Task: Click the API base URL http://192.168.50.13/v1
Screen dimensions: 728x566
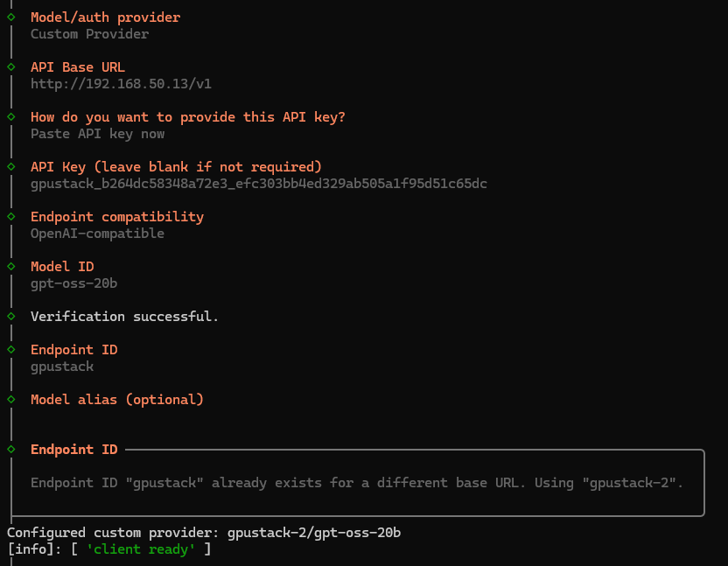Action: click(121, 84)
